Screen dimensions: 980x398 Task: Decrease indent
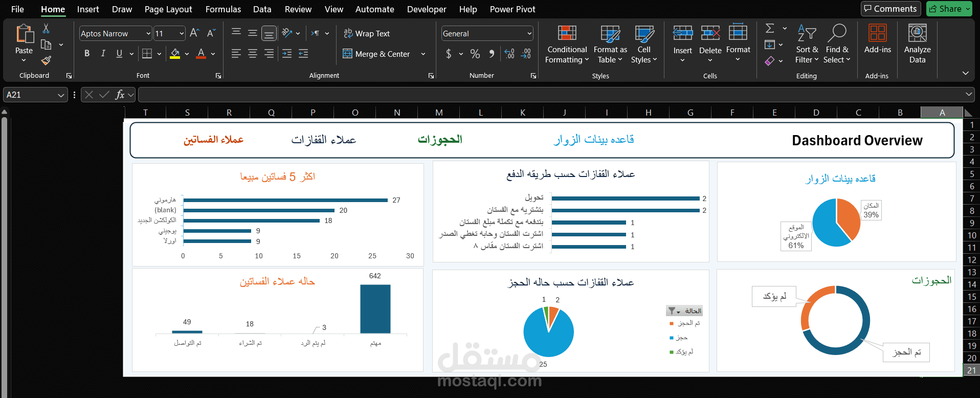pos(287,53)
